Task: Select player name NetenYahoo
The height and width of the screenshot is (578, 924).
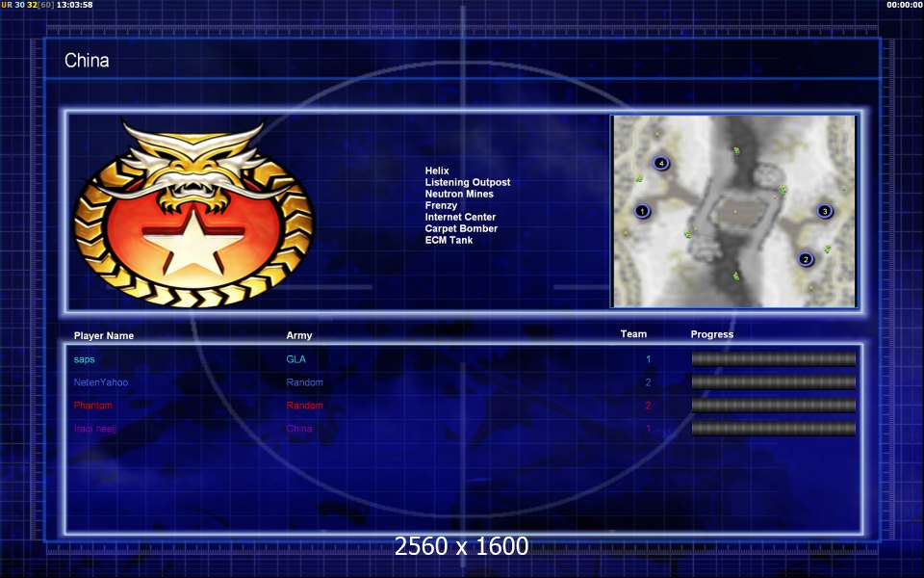Action: (101, 382)
